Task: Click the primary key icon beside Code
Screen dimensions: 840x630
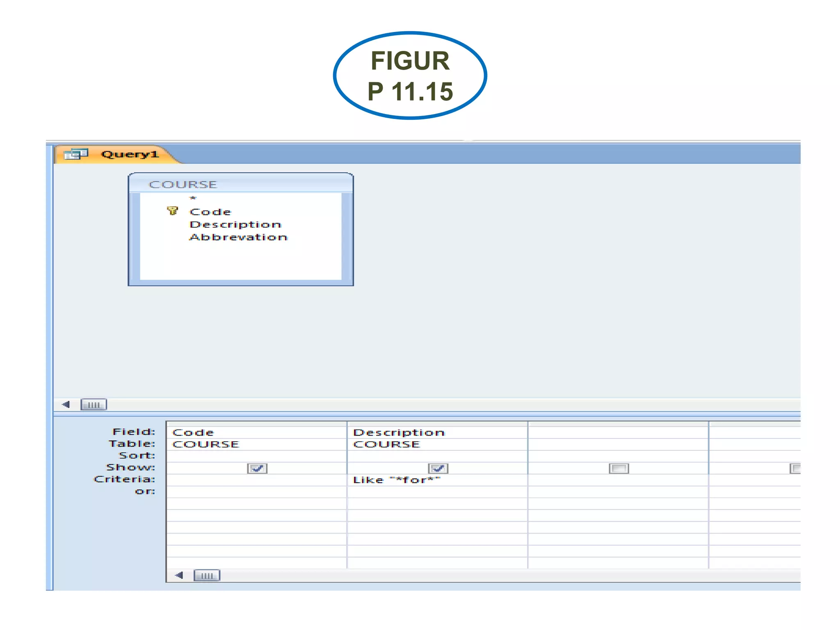Action: (172, 211)
